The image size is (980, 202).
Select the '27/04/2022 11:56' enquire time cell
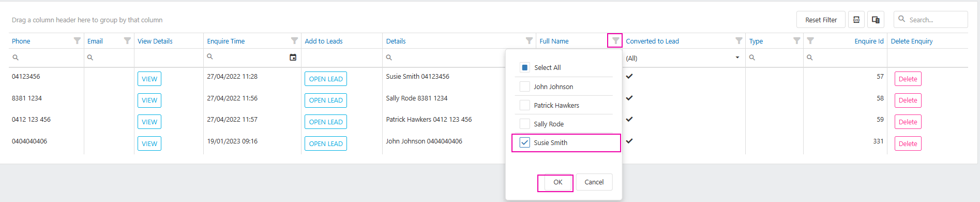pos(232,98)
